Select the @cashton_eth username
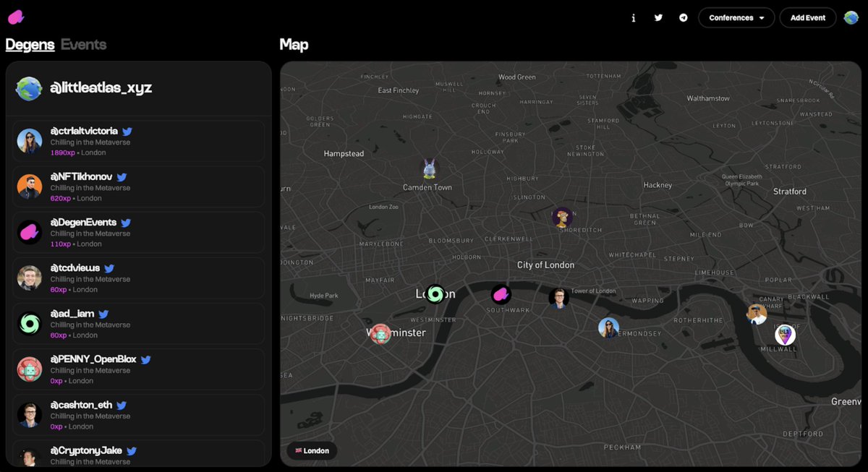 [x=81, y=406]
